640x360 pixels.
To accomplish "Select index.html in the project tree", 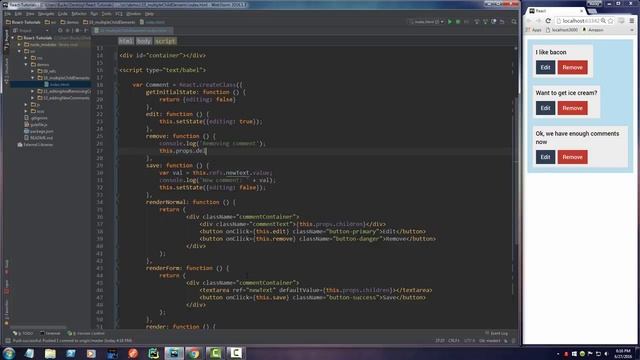I will [x=56, y=84].
